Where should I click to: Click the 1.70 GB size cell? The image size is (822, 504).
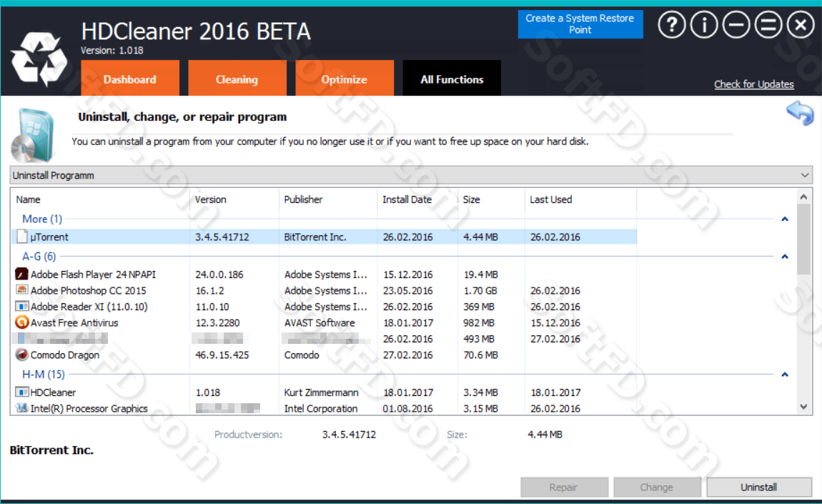[480, 290]
